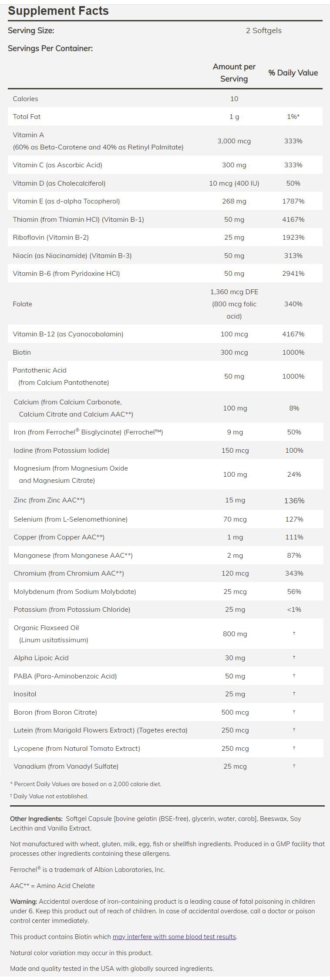Viewport: 330px width, 980px height.
Task: Select the Iodine (from Potassium Iodide) label
Action: [x=61, y=450]
